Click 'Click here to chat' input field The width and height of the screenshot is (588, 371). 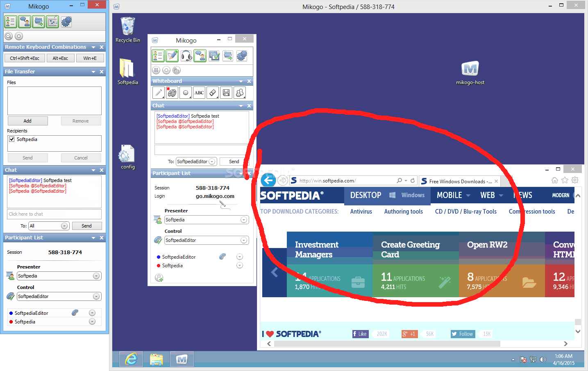click(x=54, y=214)
